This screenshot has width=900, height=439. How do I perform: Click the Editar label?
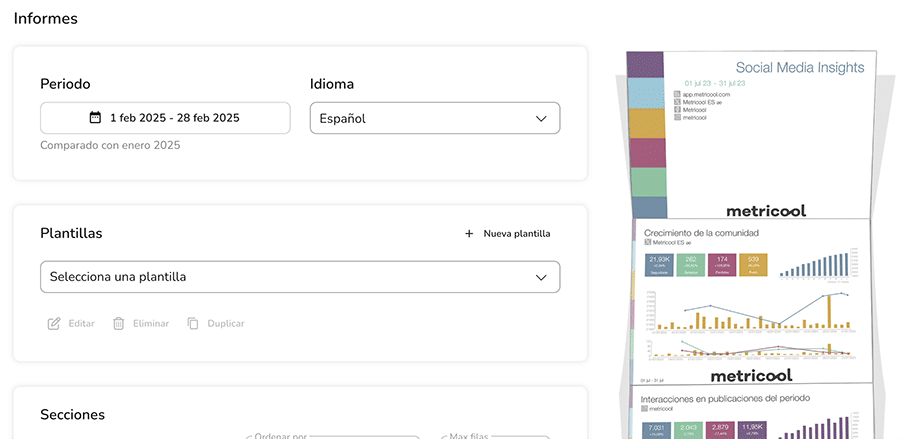click(82, 324)
